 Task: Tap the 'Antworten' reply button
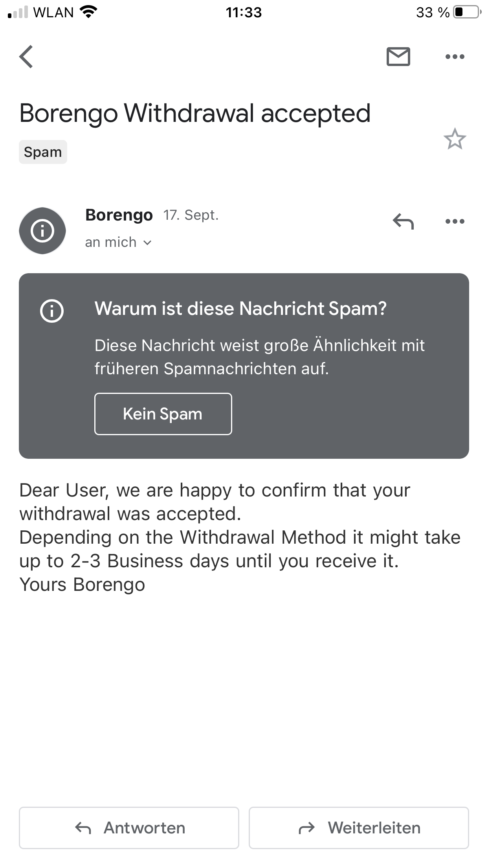point(129,828)
